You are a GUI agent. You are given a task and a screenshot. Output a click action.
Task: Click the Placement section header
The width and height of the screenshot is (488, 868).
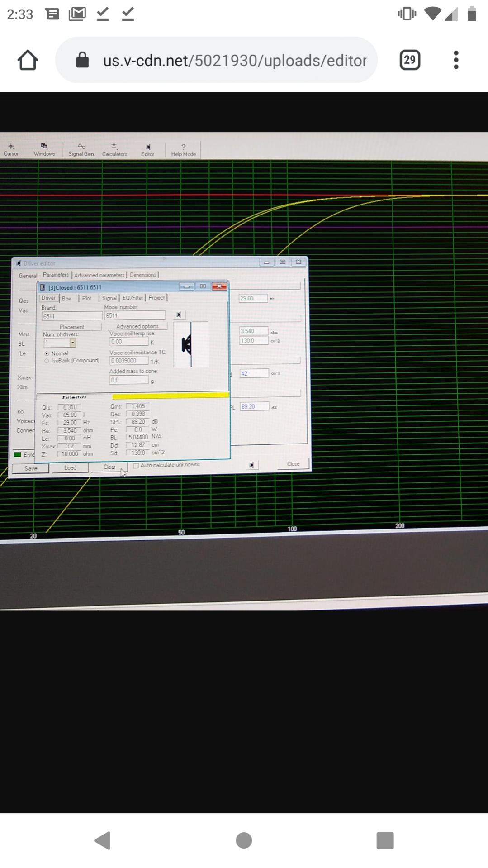(71, 327)
